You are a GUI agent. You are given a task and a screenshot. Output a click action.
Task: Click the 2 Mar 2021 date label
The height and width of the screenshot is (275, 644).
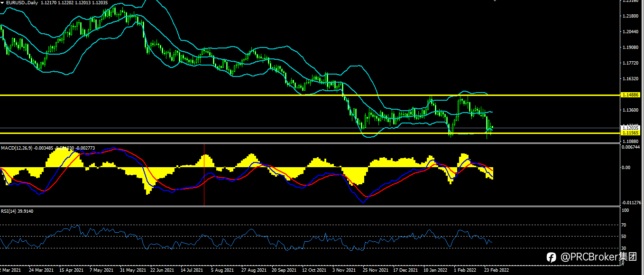point(10,270)
